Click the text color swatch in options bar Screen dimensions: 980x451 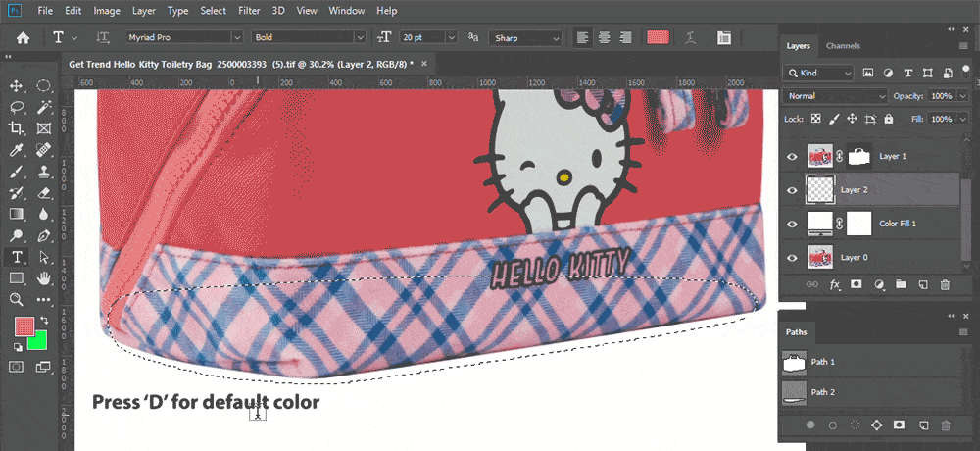(659, 37)
